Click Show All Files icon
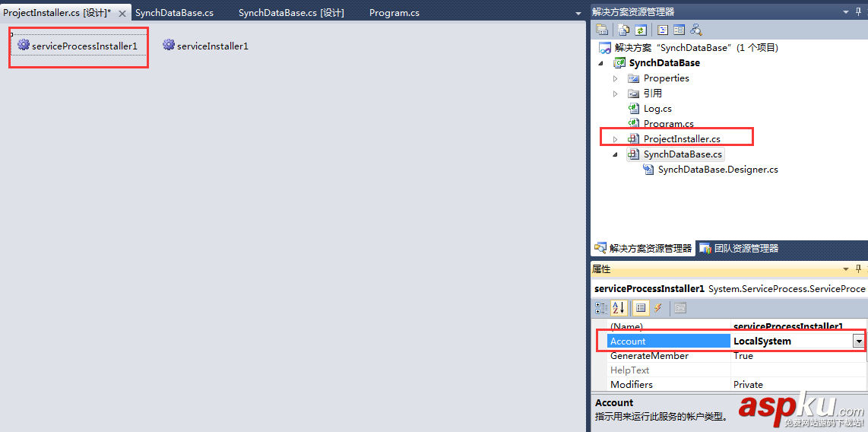 [624, 30]
